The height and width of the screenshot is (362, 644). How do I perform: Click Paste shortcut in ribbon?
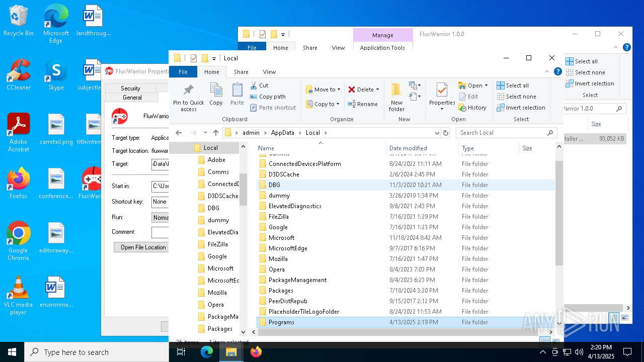273,108
